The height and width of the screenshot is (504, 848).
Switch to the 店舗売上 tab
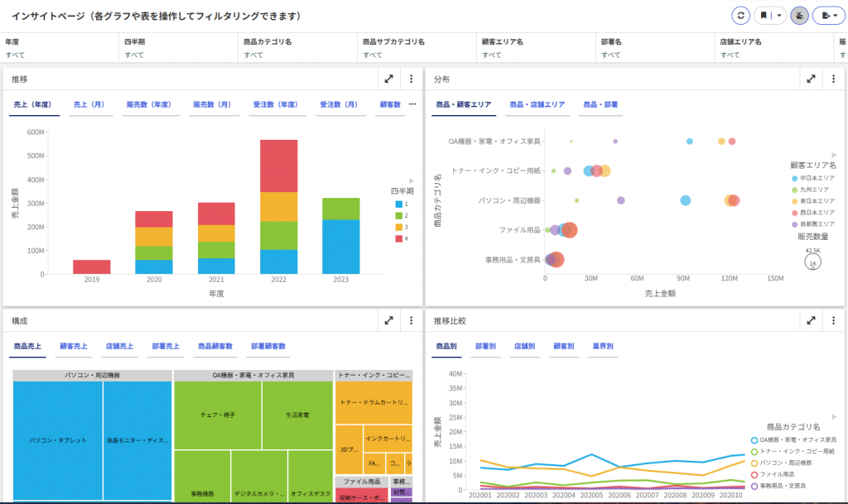point(119,346)
